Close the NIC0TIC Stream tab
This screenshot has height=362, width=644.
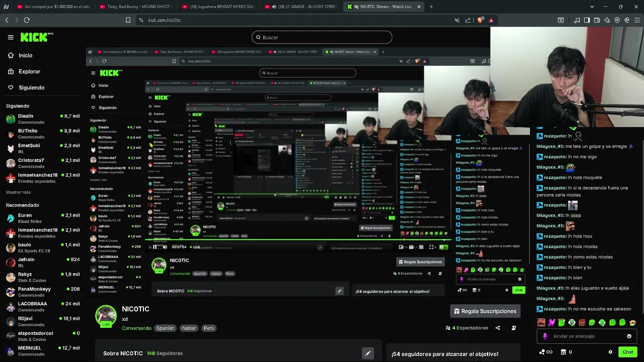pyautogui.click(x=419, y=7)
